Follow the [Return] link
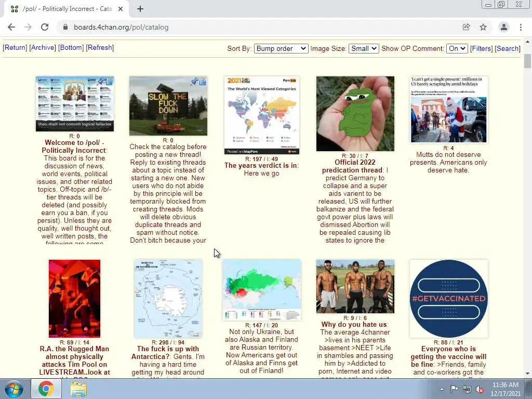The width and height of the screenshot is (532, 399). tap(15, 47)
